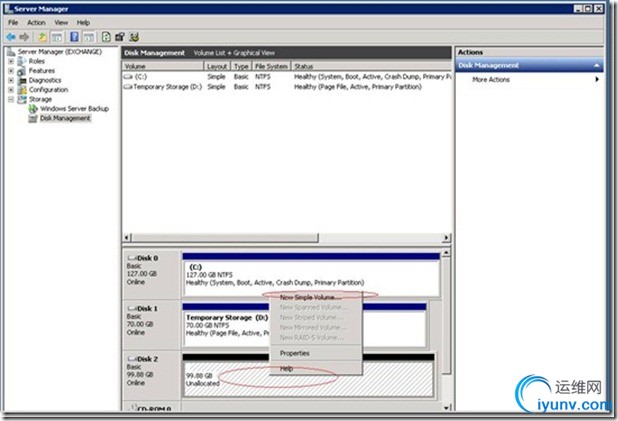This screenshot has height=421, width=618.
Task: Click the gray Forward arrow in the toolbar
Action: [x=24, y=37]
